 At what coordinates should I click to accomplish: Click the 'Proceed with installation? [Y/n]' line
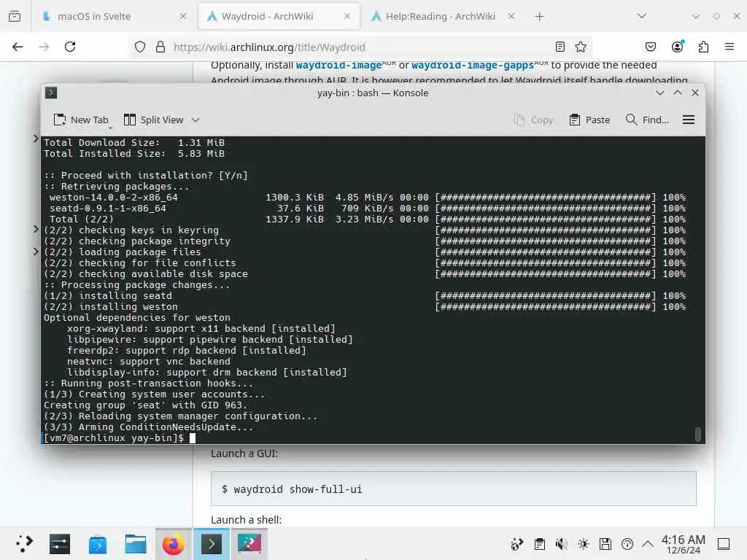pyautogui.click(x=146, y=175)
